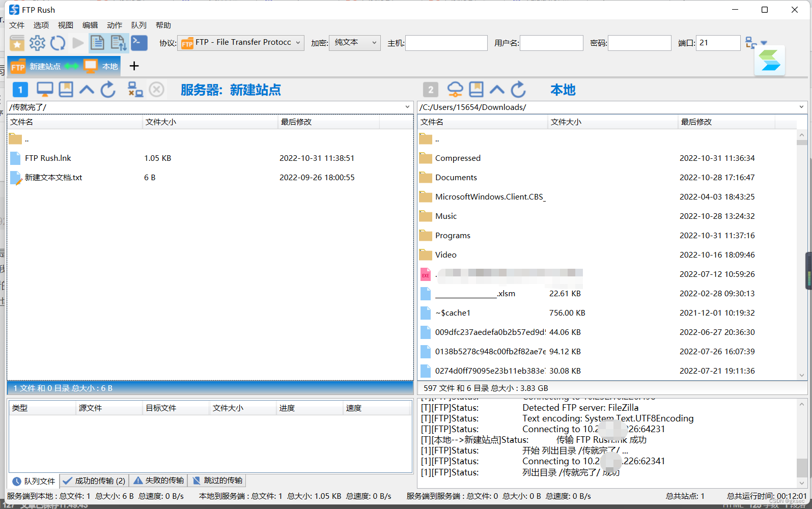Image resolution: width=812 pixels, height=509 pixels.
Task: Click server panel number 1 badge
Action: (x=20, y=90)
